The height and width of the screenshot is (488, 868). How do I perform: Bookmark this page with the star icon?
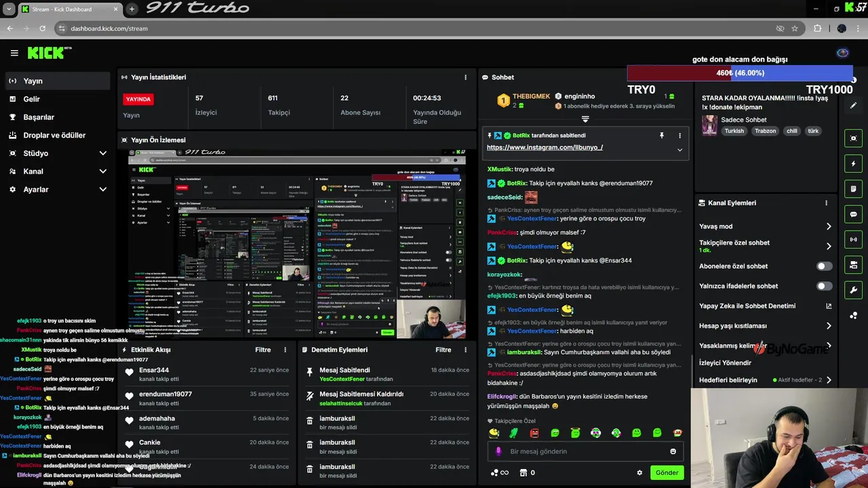795,28
